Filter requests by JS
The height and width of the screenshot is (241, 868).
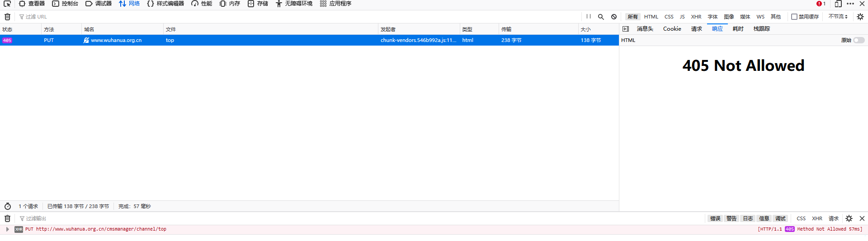(682, 17)
